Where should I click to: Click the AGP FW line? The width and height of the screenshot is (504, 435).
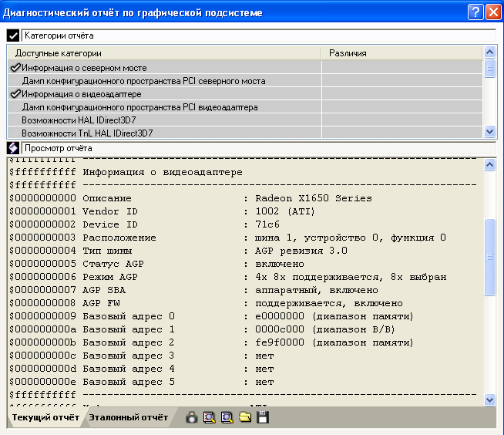[x=206, y=303]
